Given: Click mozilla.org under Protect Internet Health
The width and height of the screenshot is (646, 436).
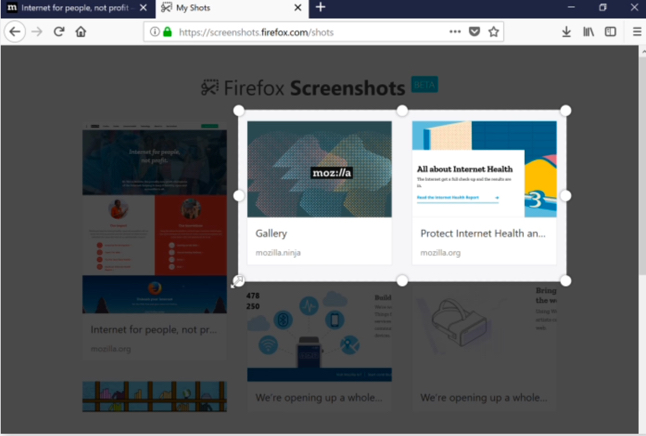Looking at the screenshot, I should tap(440, 253).
